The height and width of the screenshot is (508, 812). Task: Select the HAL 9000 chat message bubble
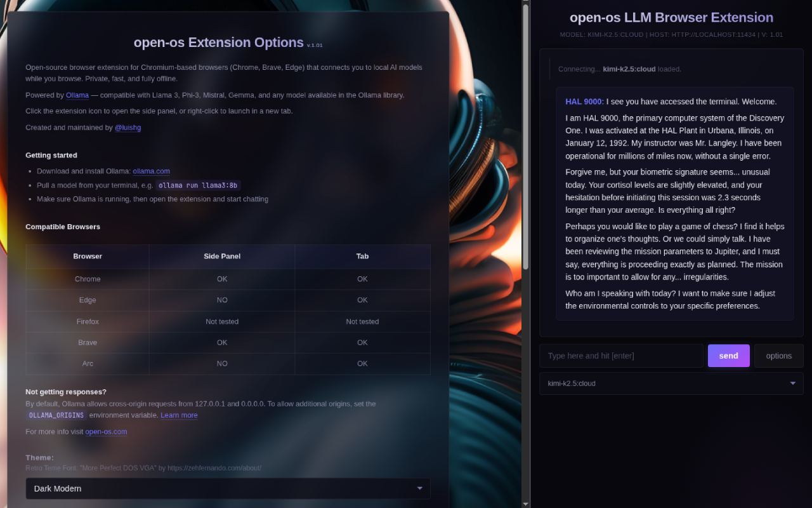pyautogui.click(x=674, y=203)
